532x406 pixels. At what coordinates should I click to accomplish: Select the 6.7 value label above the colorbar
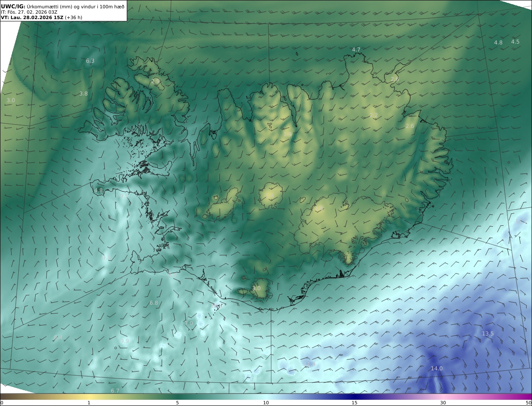point(115,391)
